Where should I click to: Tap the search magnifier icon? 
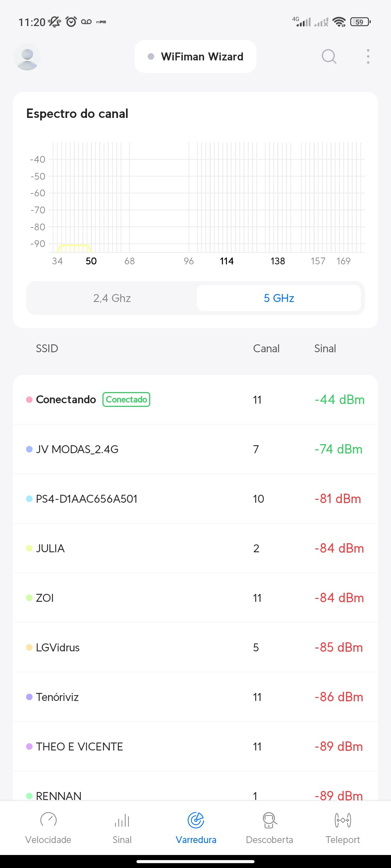(x=329, y=56)
